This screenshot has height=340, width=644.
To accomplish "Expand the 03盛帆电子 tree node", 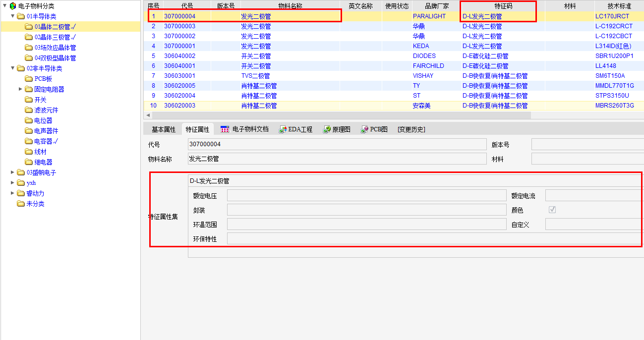I will (x=13, y=172).
